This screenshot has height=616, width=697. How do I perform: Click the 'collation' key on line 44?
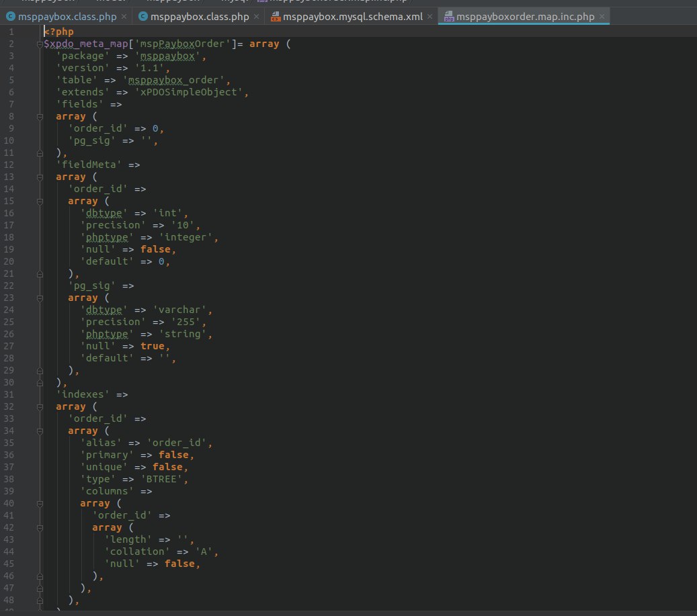tap(137, 552)
